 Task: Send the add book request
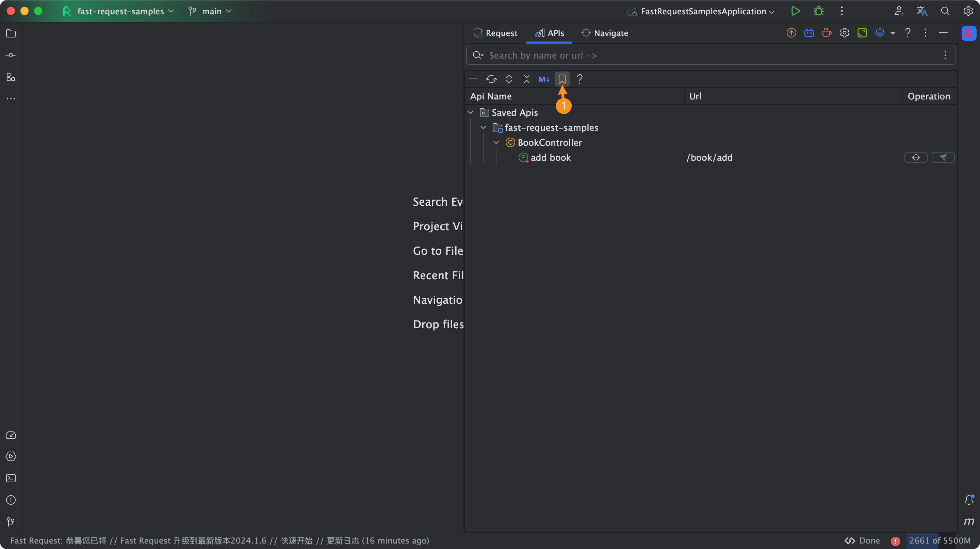click(943, 157)
